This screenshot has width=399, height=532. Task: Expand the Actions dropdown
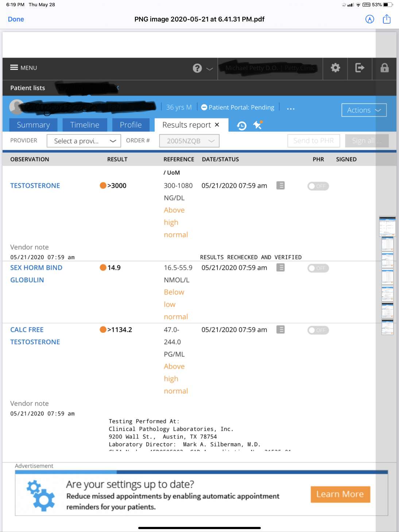coord(364,110)
